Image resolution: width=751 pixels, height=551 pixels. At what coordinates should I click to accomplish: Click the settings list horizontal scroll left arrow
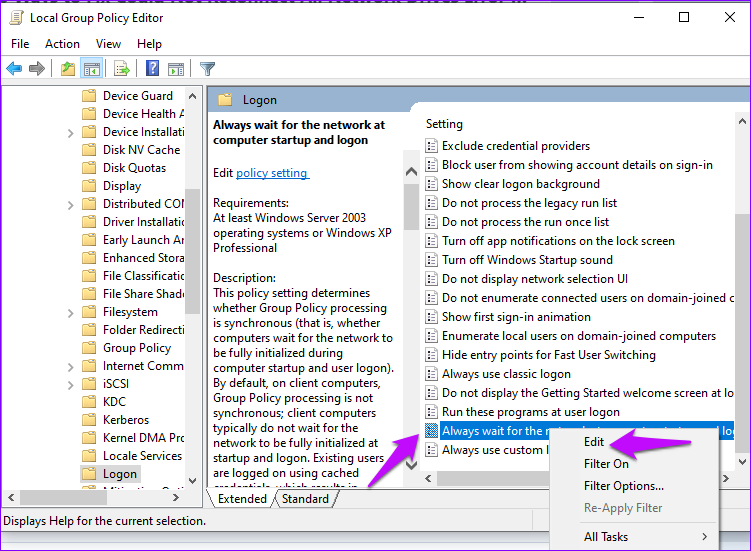click(x=428, y=478)
